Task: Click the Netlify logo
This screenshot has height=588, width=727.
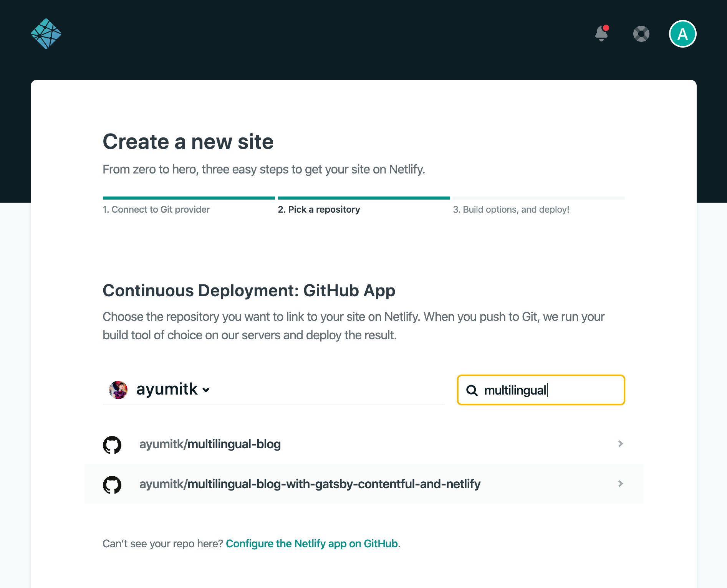Action: (x=46, y=34)
